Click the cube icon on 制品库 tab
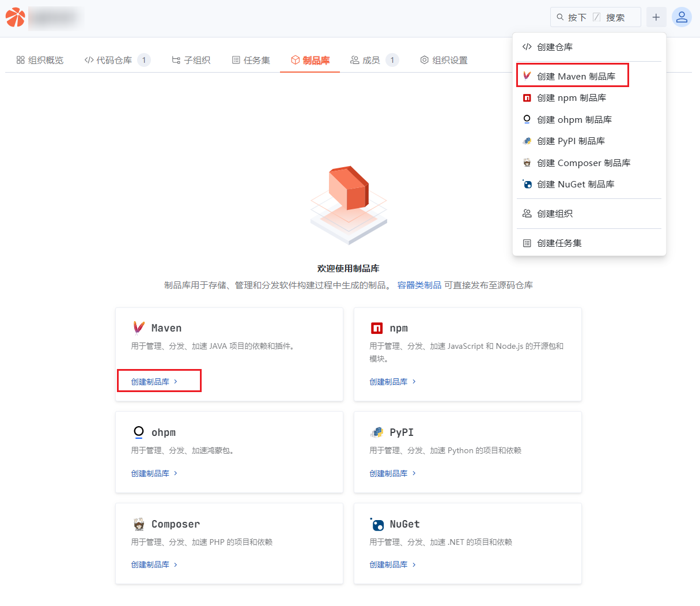700x606 pixels. click(x=295, y=60)
